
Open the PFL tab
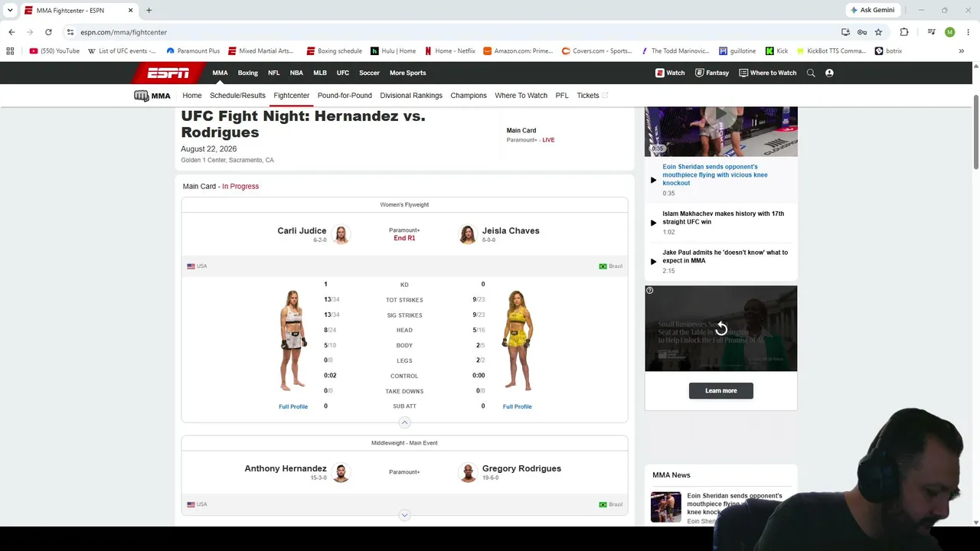562,96
